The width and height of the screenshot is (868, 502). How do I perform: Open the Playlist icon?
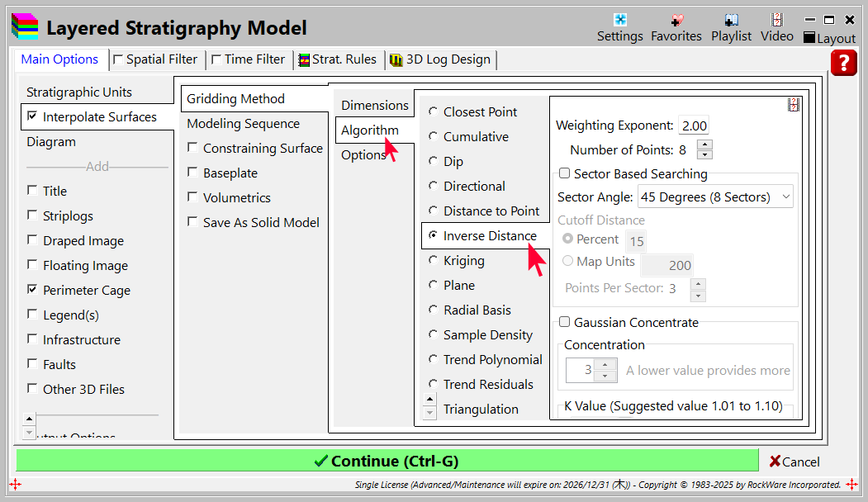(x=731, y=21)
